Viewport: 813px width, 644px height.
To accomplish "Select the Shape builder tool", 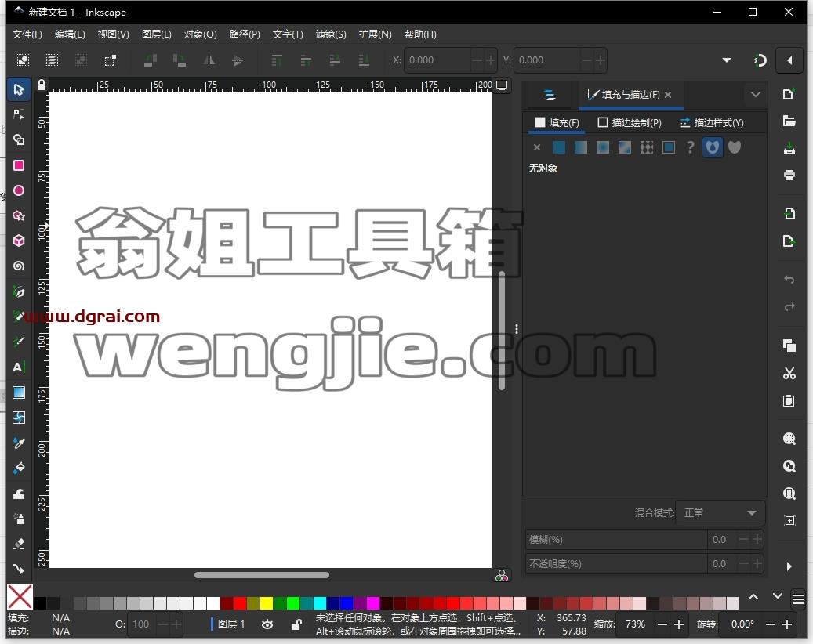I will tap(19, 139).
